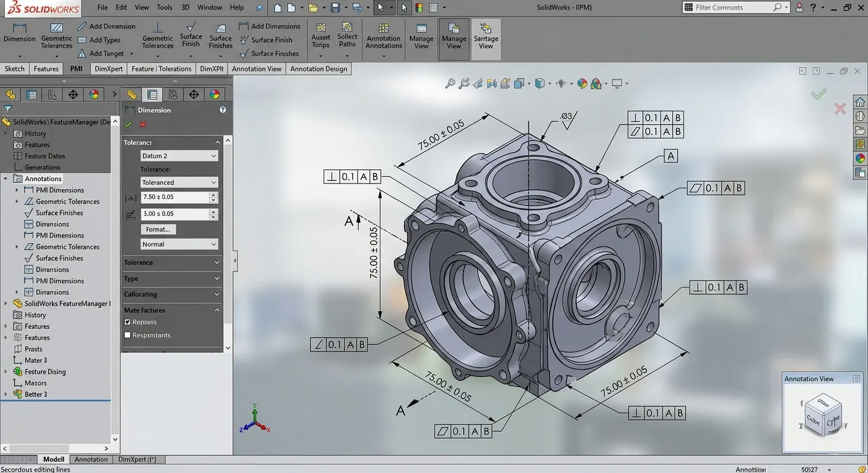The width and height of the screenshot is (868, 473).
Task: Check the Respemtants checkbox
Action: (x=128, y=335)
